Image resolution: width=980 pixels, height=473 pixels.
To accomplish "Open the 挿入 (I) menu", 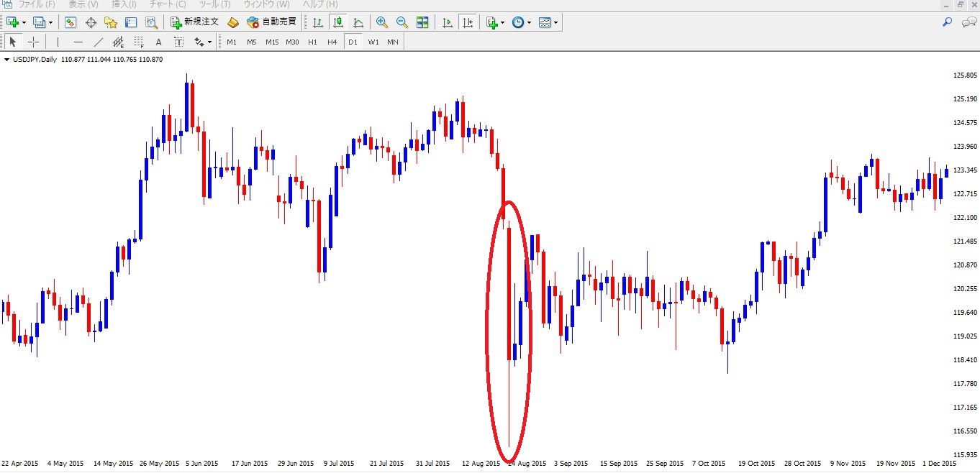I will pos(124,4).
